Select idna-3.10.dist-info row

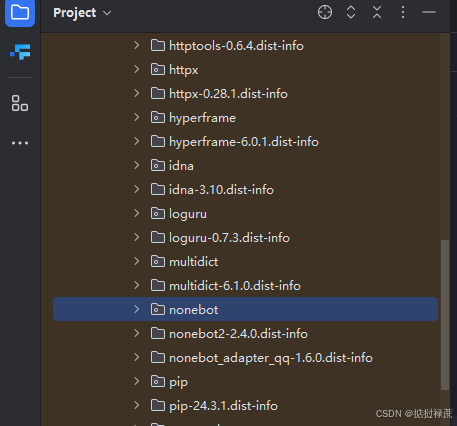245,189
